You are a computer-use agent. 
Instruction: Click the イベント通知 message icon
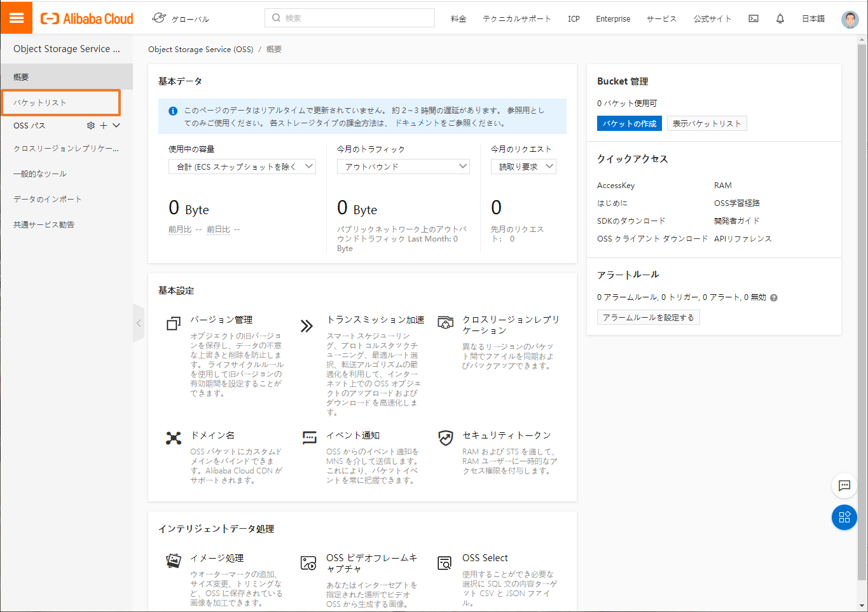310,437
